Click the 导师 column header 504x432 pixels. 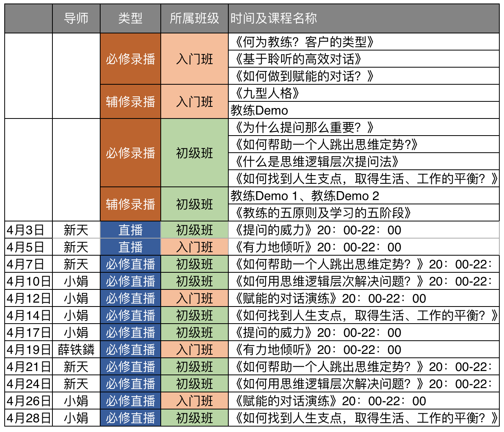coord(76,18)
